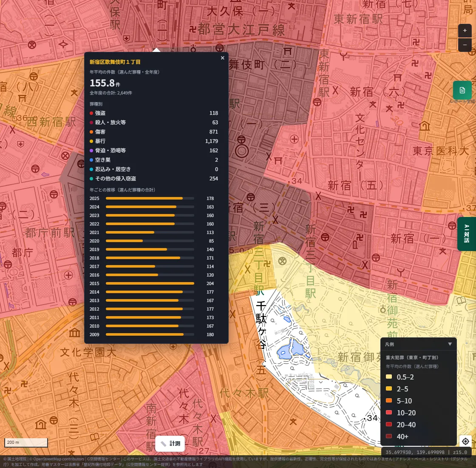Click the 2–5 legend color swatch
The image size is (476, 468).
[388, 389]
